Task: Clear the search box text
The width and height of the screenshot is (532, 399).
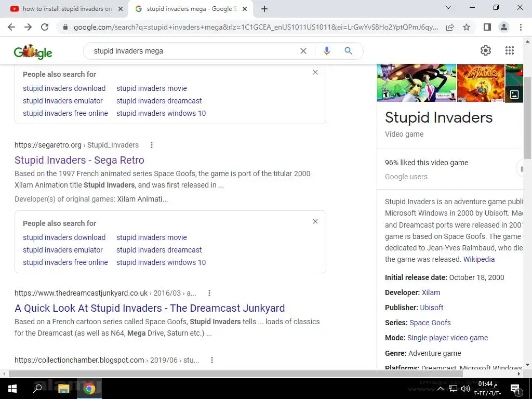Action: point(303,51)
